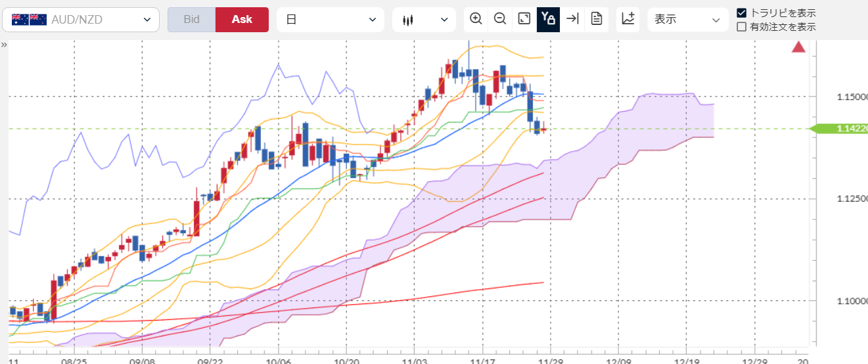
Task: Expand the left panel double-chevron
Action: pyautogui.click(x=4, y=45)
